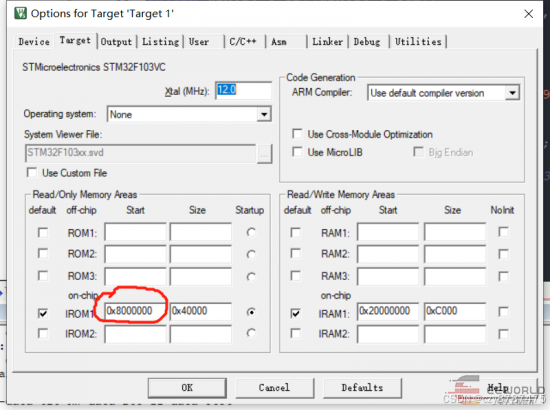Toggle Use Cross-Module Optimization checkbox
The image size is (550, 410).
point(297,134)
